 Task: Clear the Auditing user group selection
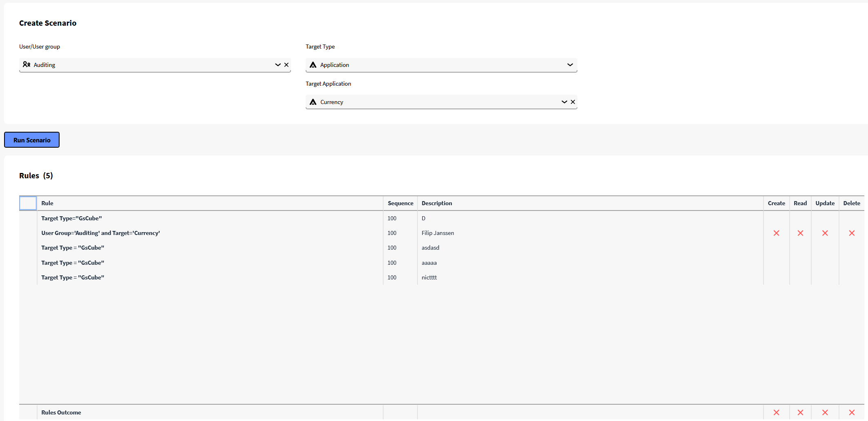[286, 65]
